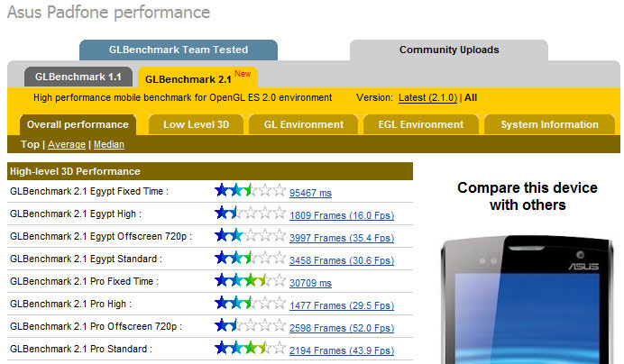This screenshot has height=364, width=624.
Task: Open 1477 Frames (29.5 Fps) result
Action: pos(342,305)
